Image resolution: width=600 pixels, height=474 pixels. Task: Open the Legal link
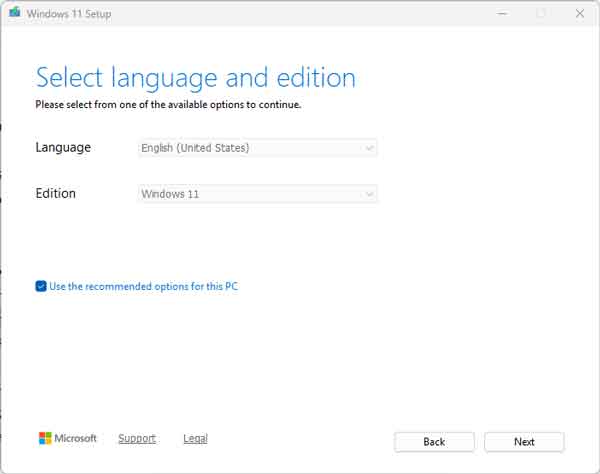[195, 438]
